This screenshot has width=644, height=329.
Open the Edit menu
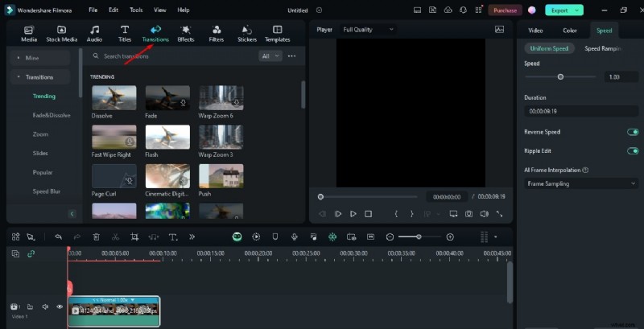[114, 10]
